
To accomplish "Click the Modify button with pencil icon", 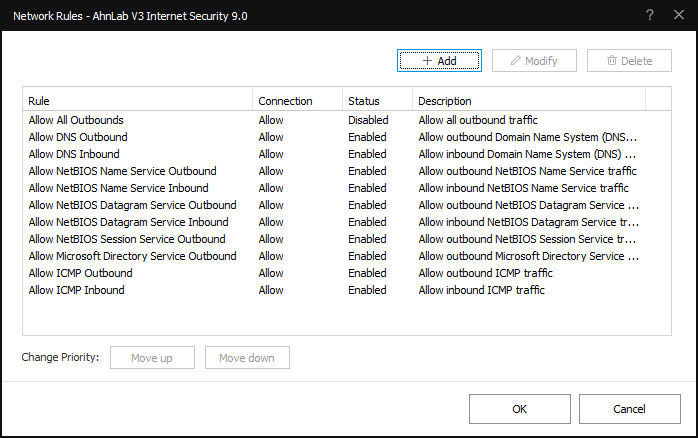I will point(534,61).
